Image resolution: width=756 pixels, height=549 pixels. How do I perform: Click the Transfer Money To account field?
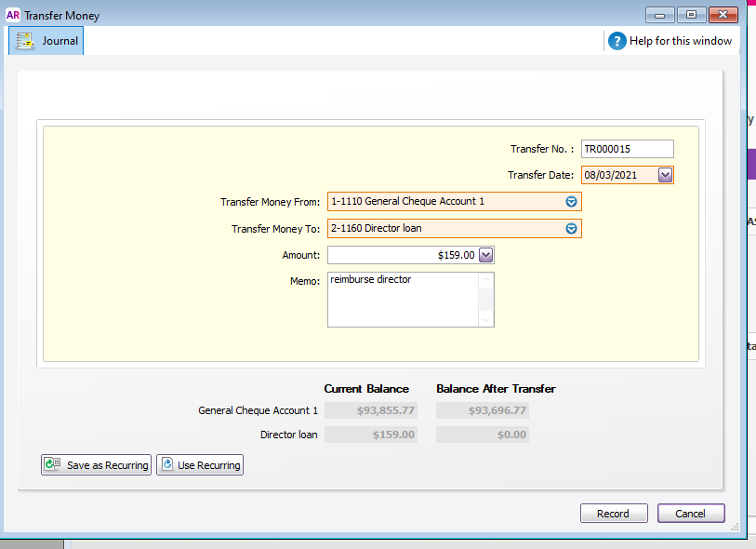444,228
